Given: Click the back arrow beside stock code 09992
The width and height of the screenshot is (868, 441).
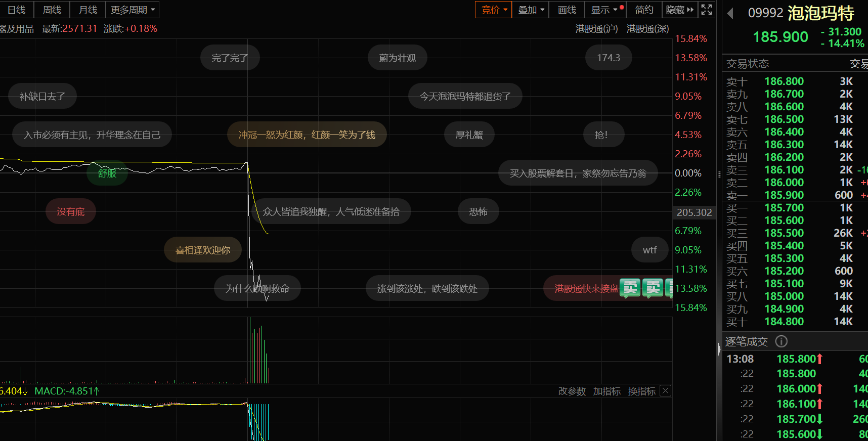Looking at the screenshot, I should tap(730, 13).
